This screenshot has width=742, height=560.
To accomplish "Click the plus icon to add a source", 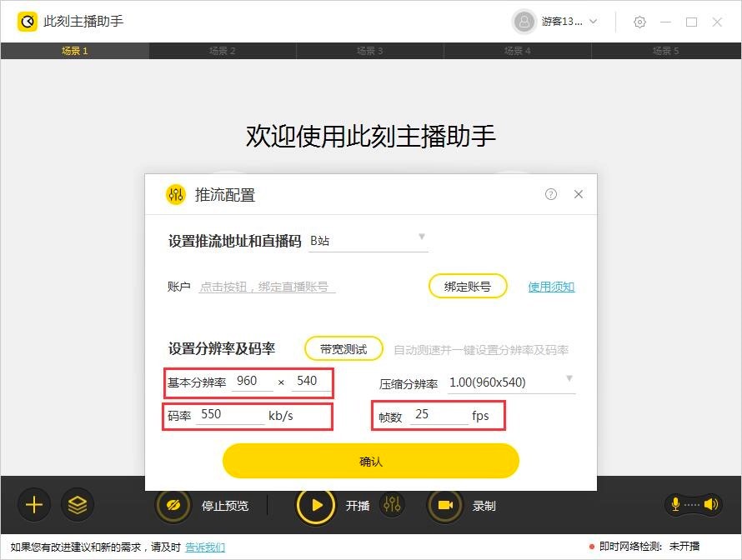I will coord(33,504).
